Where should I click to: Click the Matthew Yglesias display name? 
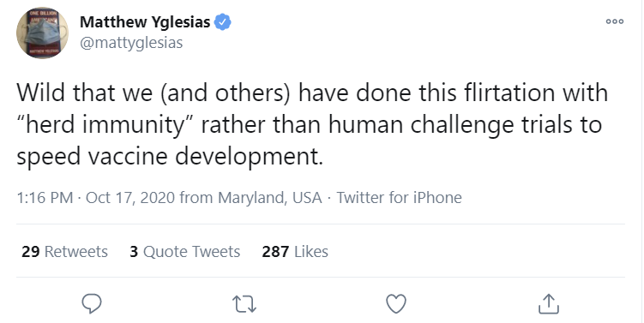pos(145,21)
